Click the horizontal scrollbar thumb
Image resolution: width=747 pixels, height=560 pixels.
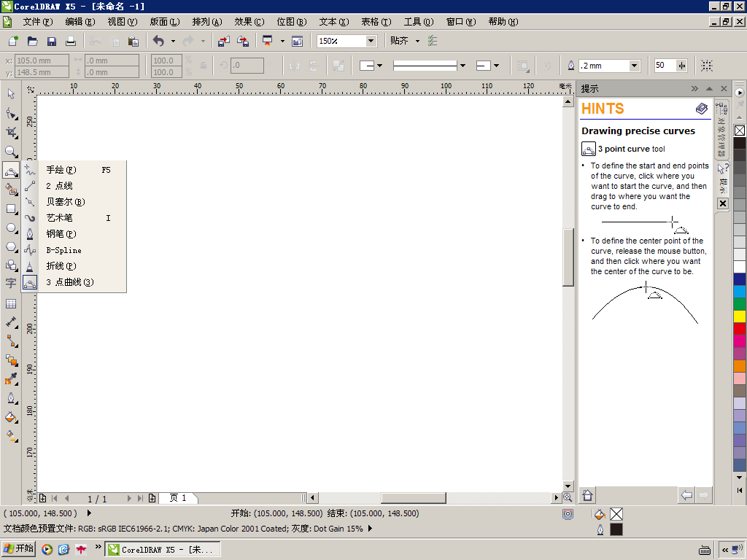414,498
